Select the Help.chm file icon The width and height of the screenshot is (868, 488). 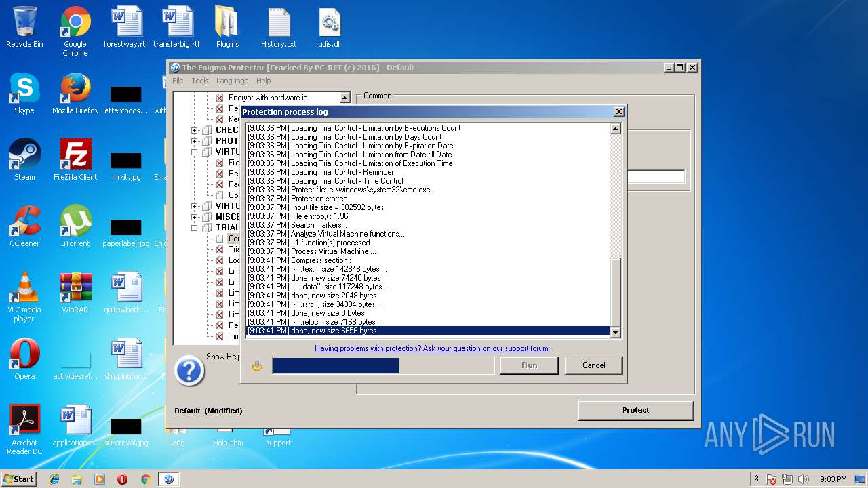228,438
